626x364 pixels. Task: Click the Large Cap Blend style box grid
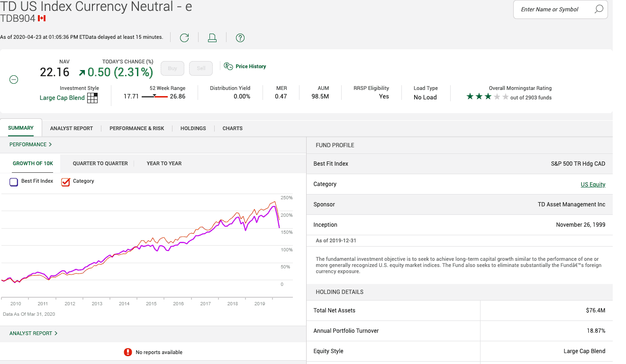tap(92, 98)
